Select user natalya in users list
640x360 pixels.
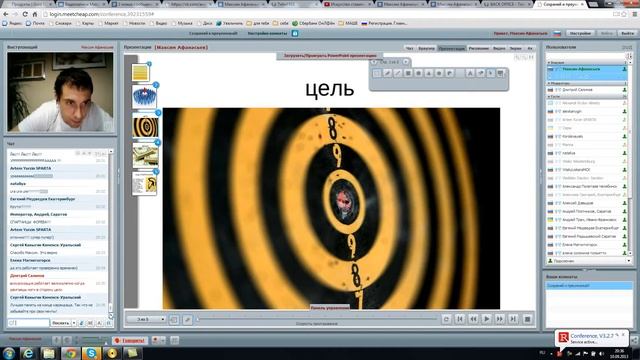pyautogui.click(x=587, y=153)
